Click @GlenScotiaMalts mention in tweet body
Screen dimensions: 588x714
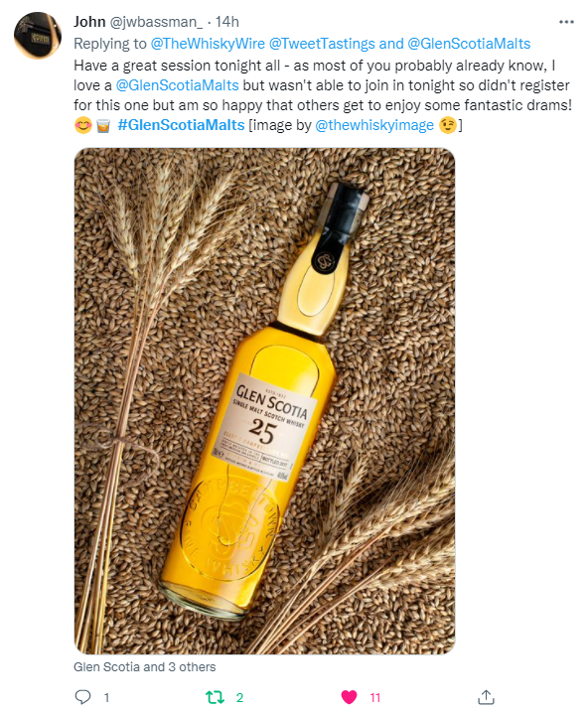pos(177,85)
